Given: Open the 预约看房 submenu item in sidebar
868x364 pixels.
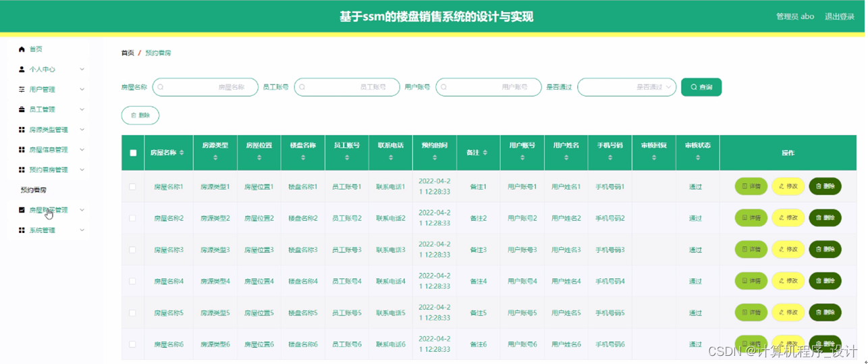Looking at the screenshot, I should (x=34, y=190).
